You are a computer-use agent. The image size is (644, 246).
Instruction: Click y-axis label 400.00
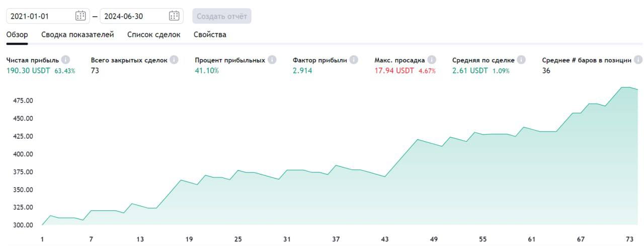click(x=23, y=154)
